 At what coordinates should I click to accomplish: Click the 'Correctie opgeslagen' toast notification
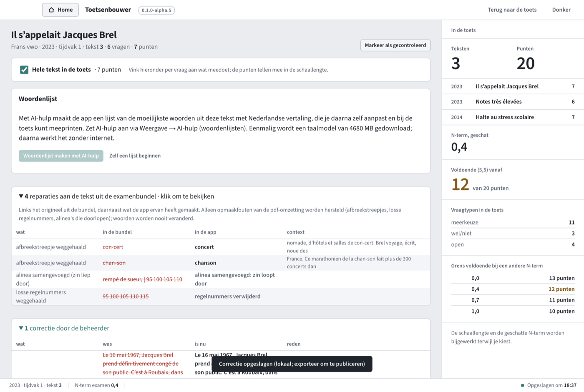tap(292, 364)
